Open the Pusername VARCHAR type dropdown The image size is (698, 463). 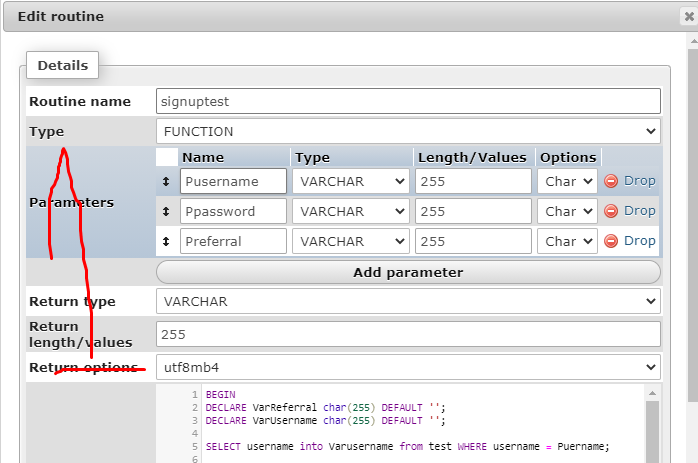(x=352, y=181)
